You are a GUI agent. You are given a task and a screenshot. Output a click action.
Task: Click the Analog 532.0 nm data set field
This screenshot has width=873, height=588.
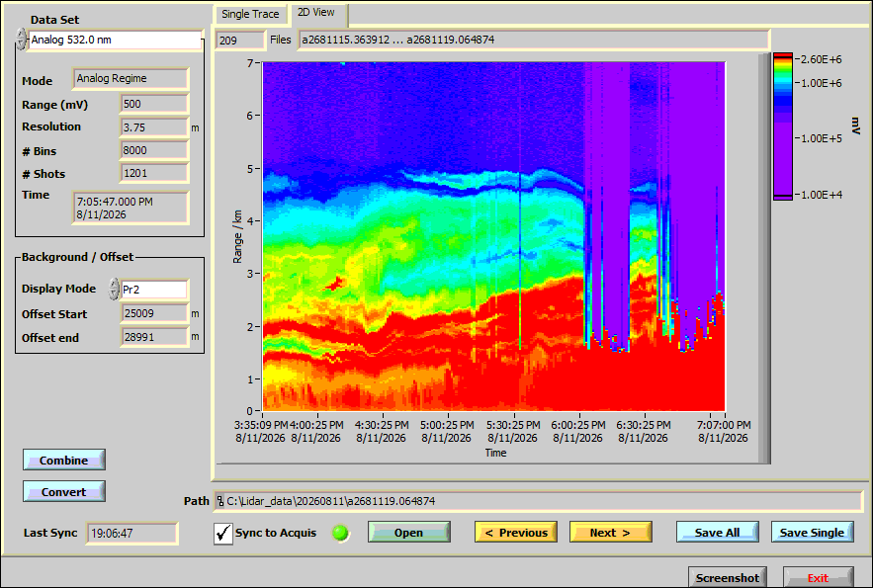click(115, 41)
